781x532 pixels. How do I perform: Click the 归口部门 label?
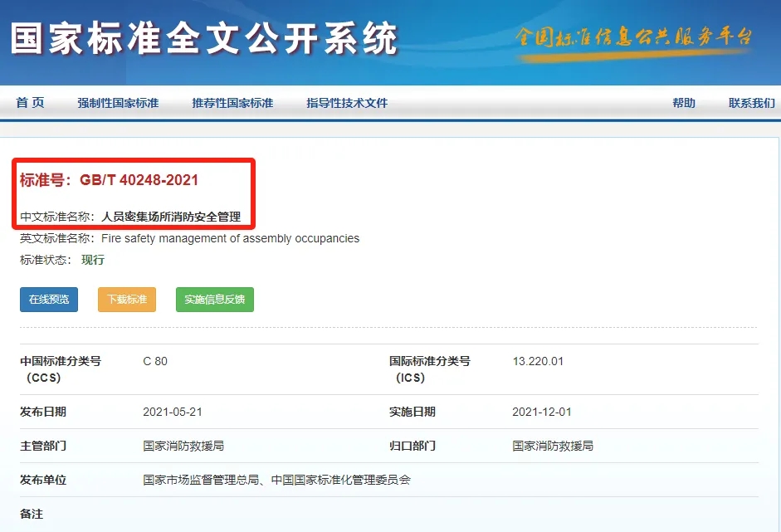[412, 446]
